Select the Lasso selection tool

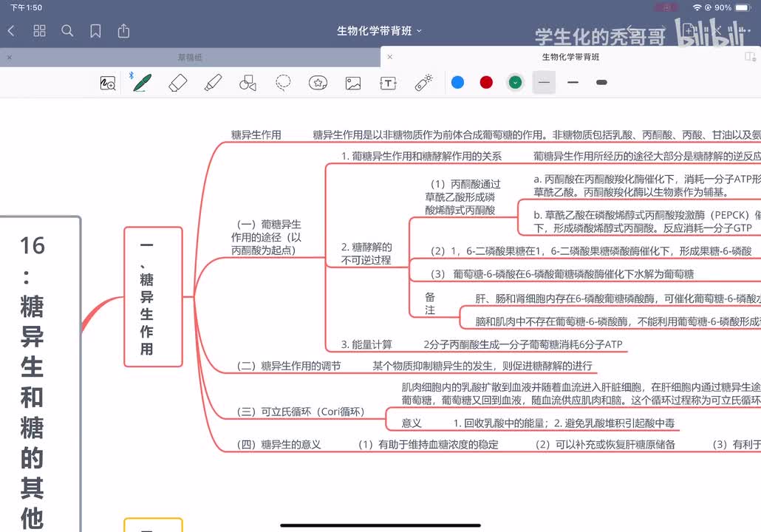(283, 83)
